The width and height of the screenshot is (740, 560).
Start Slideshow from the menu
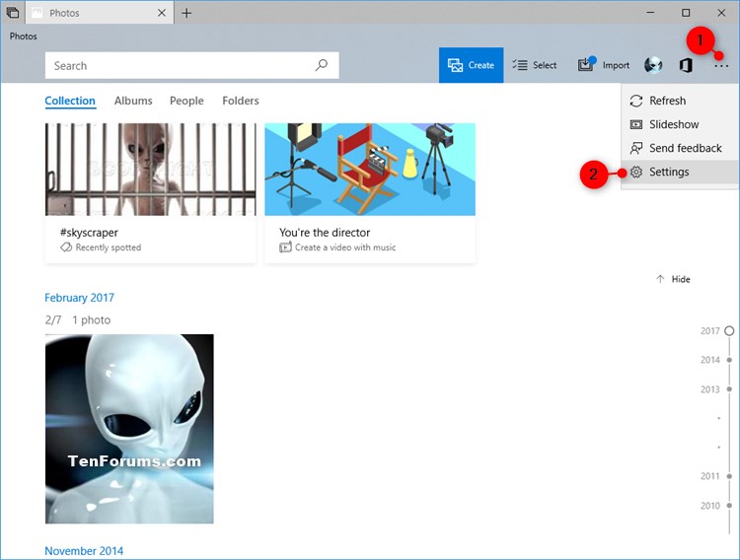click(680, 124)
